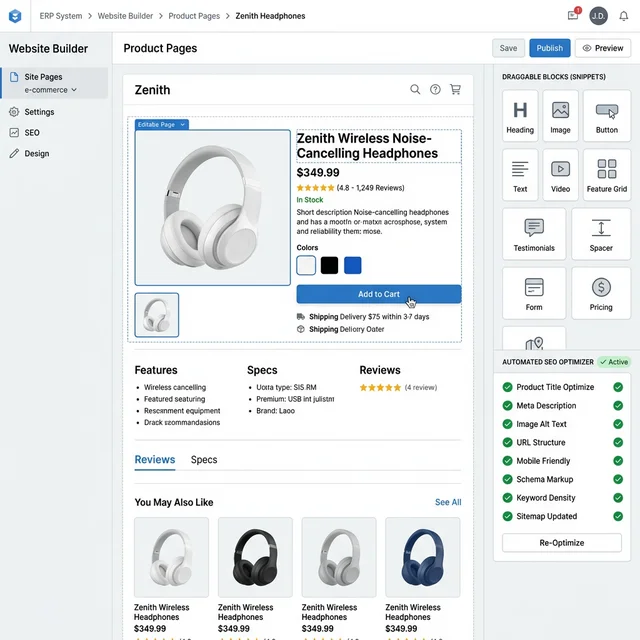
Task: Open the J.D. user avatar
Action: coord(598,16)
